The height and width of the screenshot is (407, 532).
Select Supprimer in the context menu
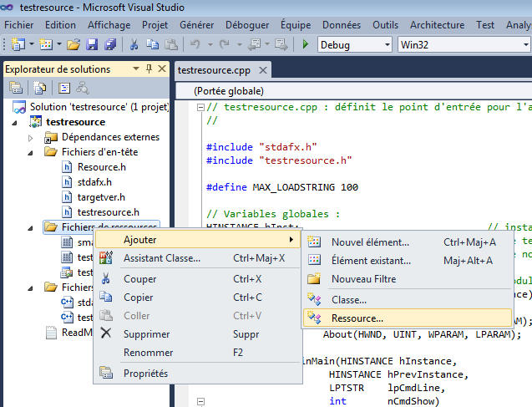click(x=198, y=333)
